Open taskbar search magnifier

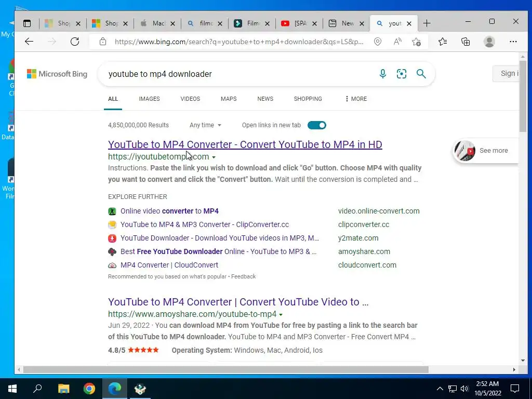(37, 389)
